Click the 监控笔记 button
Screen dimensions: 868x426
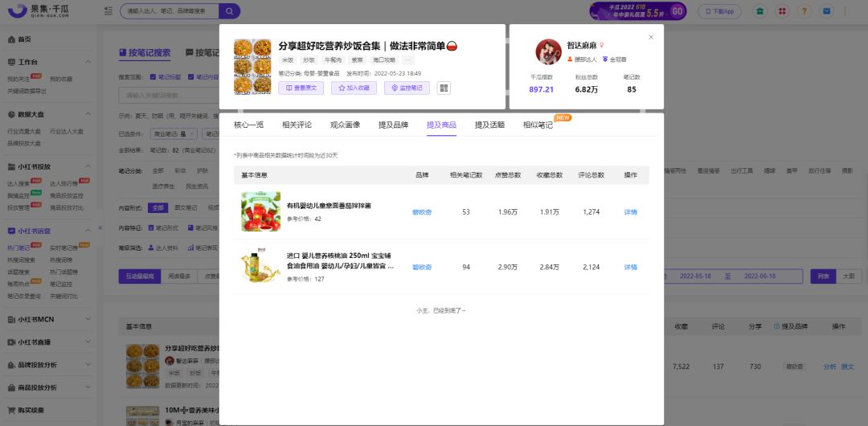407,88
